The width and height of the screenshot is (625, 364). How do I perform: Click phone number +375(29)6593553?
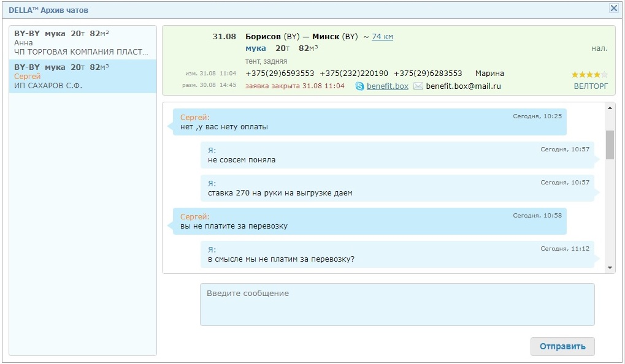tap(280, 74)
